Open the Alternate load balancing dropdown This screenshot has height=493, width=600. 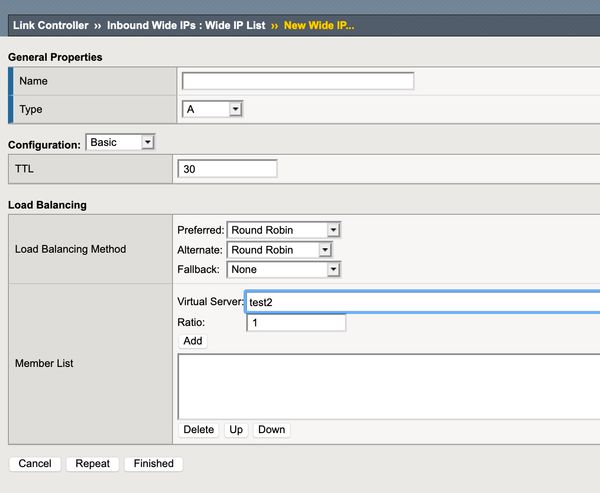279,250
